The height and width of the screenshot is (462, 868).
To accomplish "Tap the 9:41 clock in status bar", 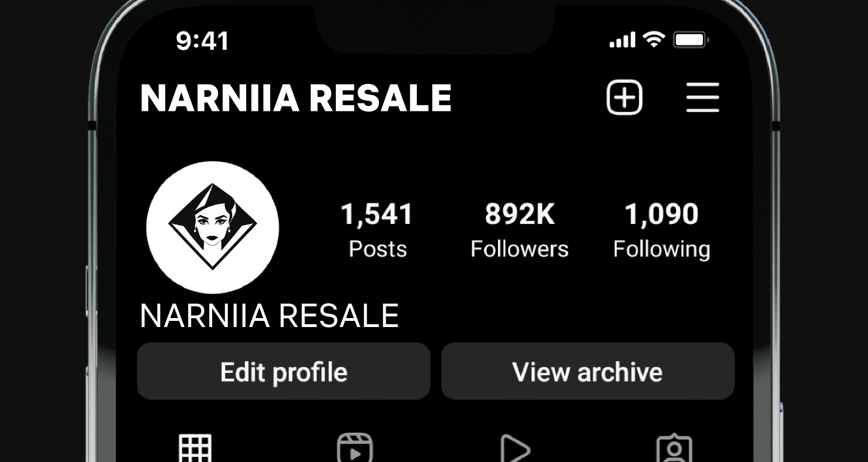I will tap(203, 41).
